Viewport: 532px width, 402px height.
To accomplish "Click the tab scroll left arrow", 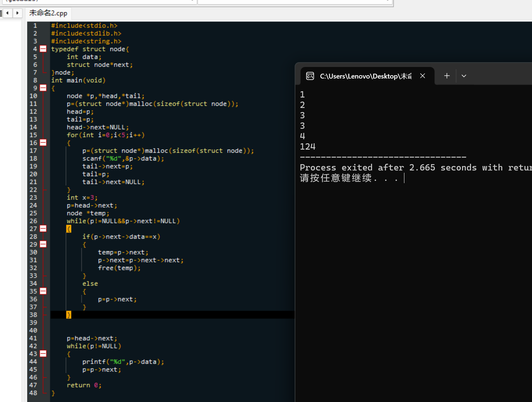I will 7,13.
